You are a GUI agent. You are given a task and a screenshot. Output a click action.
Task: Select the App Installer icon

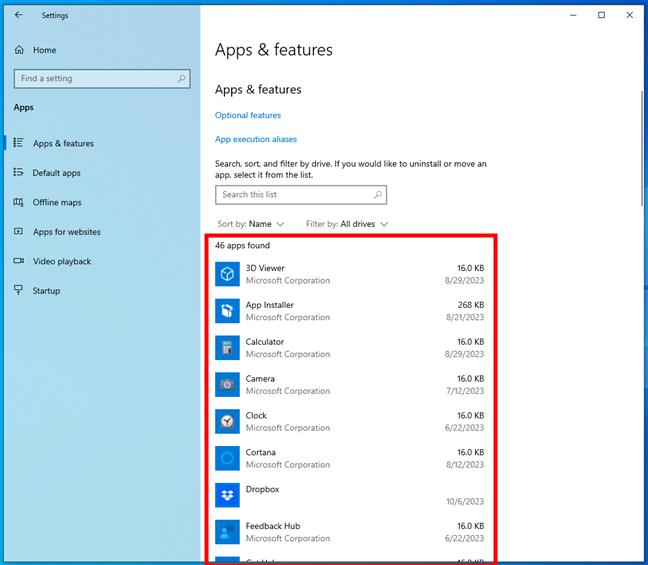227,311
